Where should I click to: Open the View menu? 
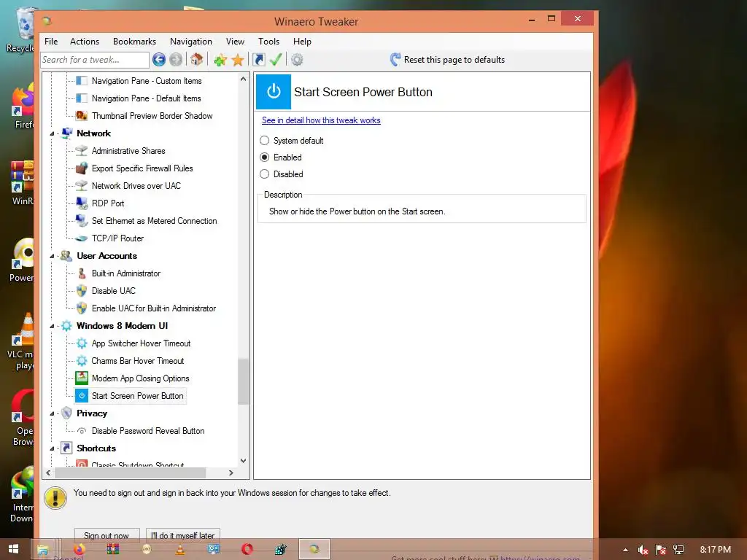235,42
